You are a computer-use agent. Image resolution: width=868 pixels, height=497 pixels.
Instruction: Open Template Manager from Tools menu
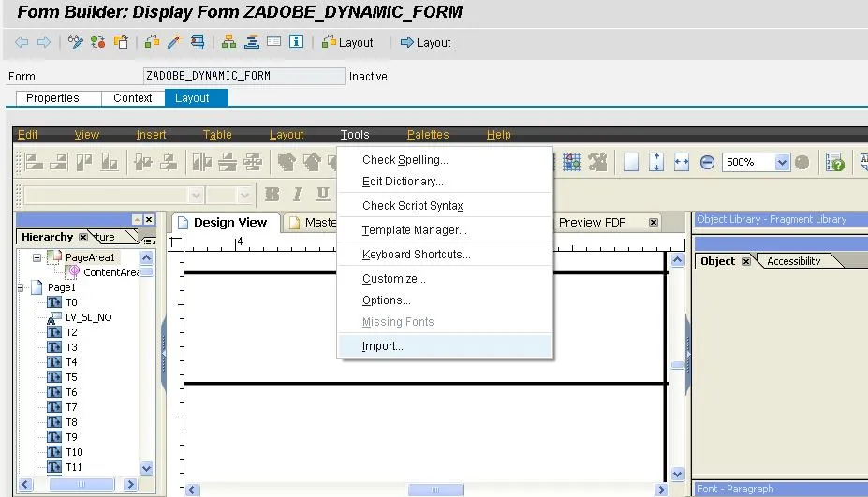445,229
